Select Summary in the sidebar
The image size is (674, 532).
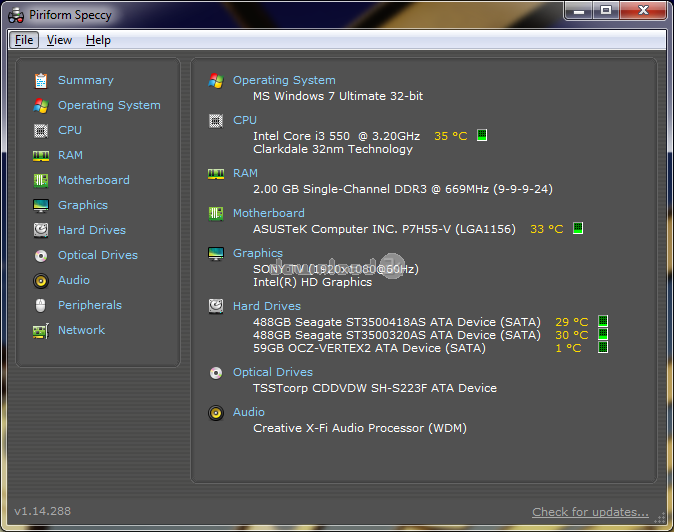pos(86,80)
